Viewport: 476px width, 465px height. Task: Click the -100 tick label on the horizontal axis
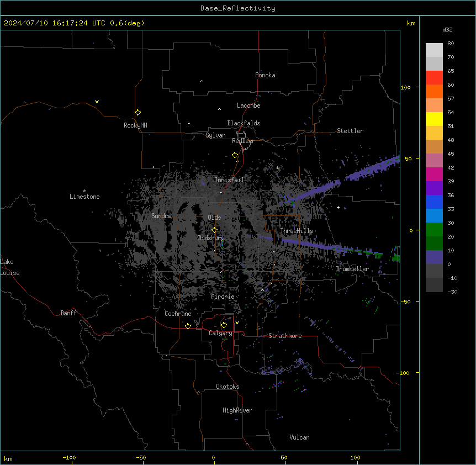point(69,457)
